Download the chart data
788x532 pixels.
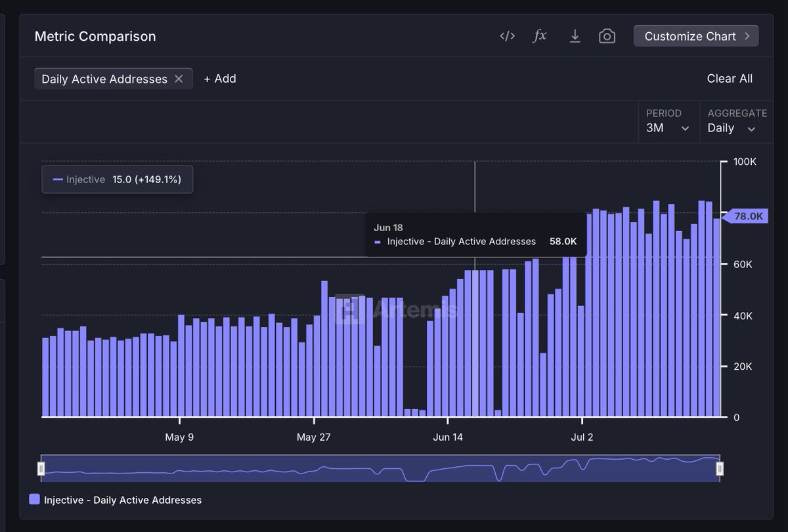pos(575,36)
